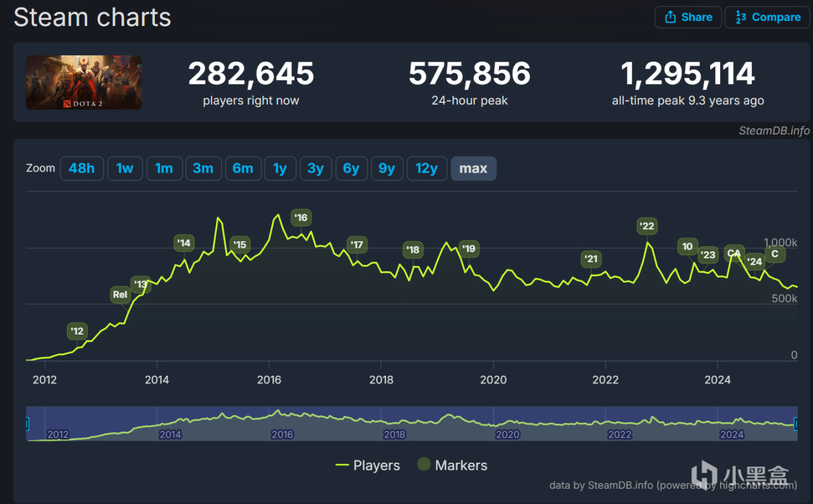Set chart zoom to 3m
Image resolution: width=813 pixels, height=504 pixels.
coord(203,169)
